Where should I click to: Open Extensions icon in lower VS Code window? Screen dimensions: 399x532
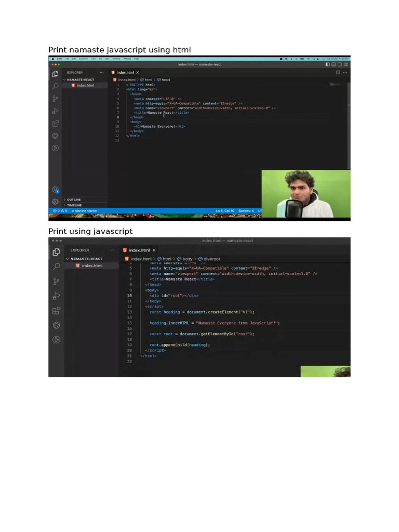tap(56, 311)
